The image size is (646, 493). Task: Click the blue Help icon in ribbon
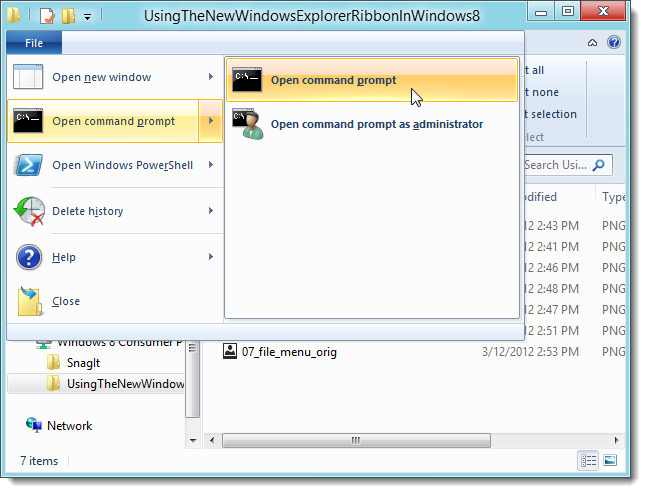614,42
